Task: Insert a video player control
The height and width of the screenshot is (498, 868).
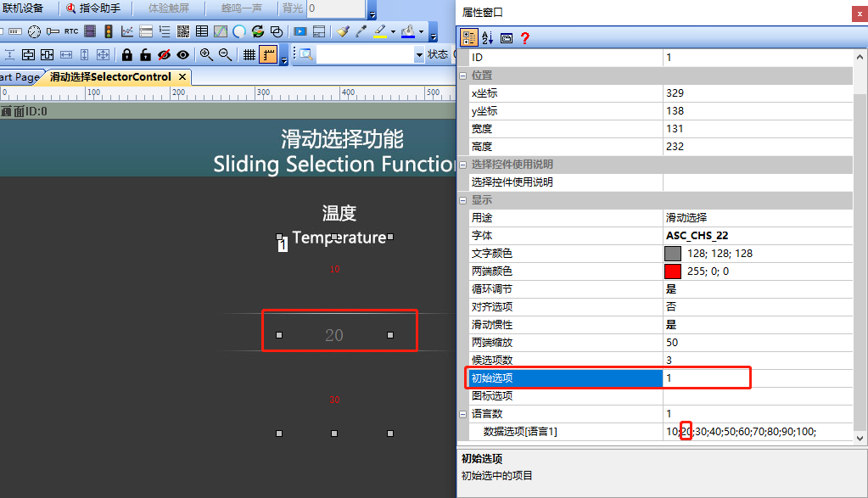Action: tap(300, 31)
